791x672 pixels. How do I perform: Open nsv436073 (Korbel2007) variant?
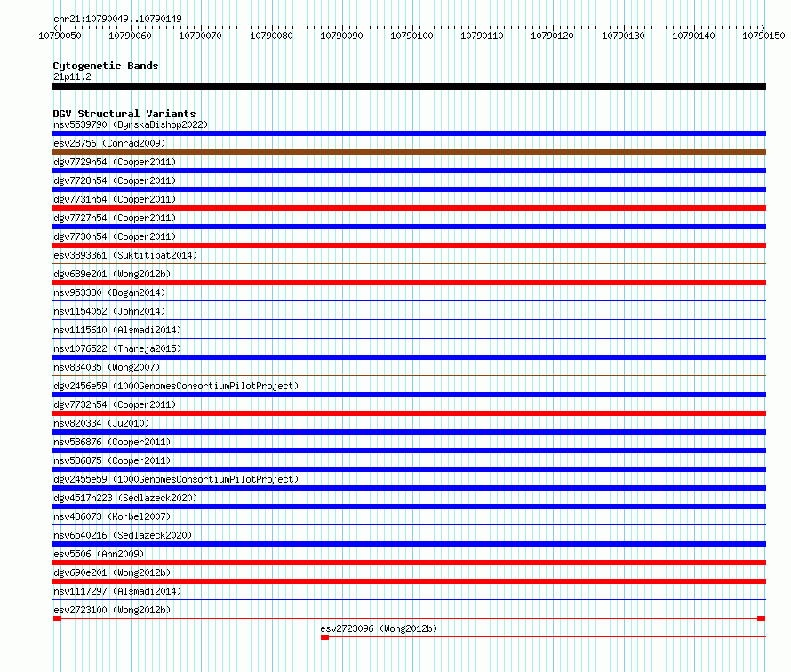tap(112, 516)
